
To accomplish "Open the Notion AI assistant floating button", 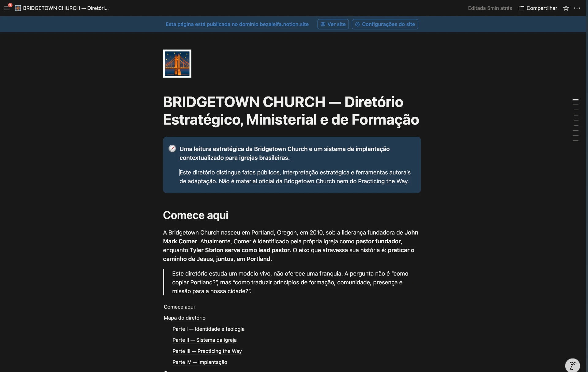I will [572, 366].
